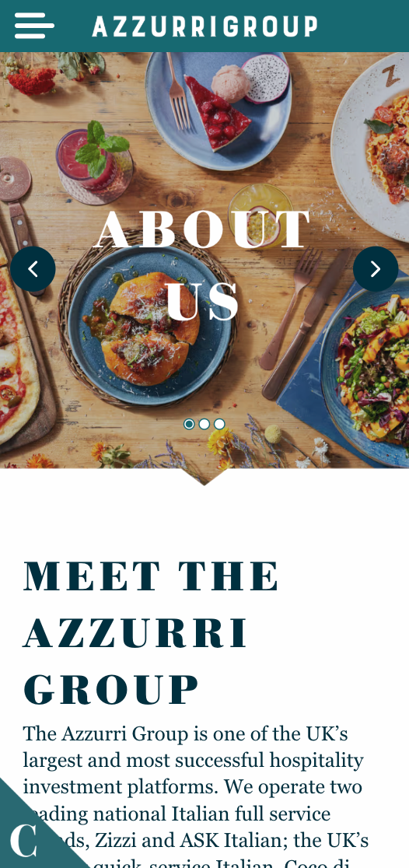409x868 pixels.
Task: Advance to the next carousel slide
Action: [376, 269]
